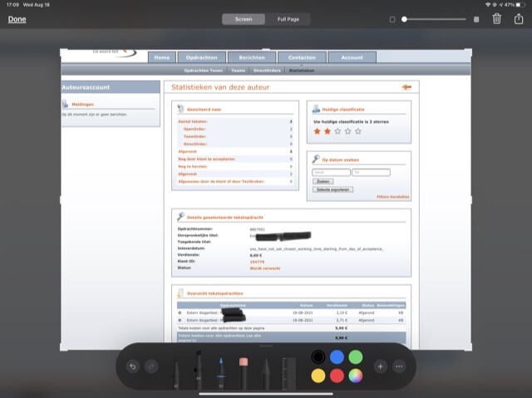Click the Klant-ID number link
The height and width of the screenshot is (398, 532).
coord(257,262)
